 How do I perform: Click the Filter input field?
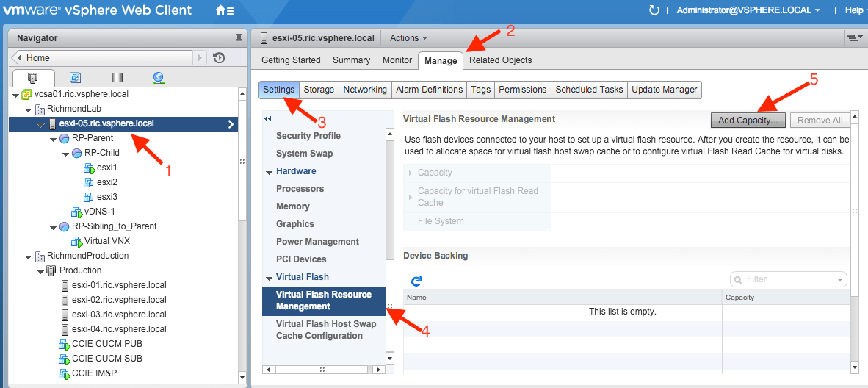tap(789, 279)
